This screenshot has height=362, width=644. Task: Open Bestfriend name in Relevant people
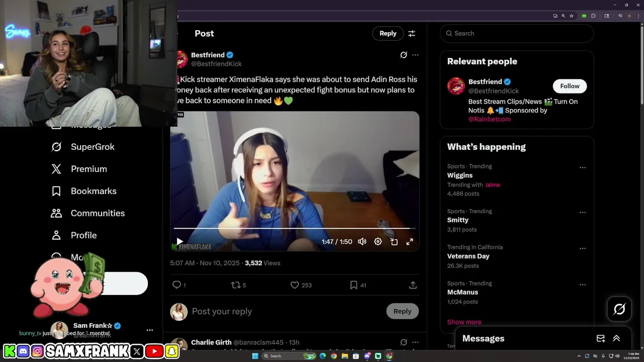tap(485, 82)
